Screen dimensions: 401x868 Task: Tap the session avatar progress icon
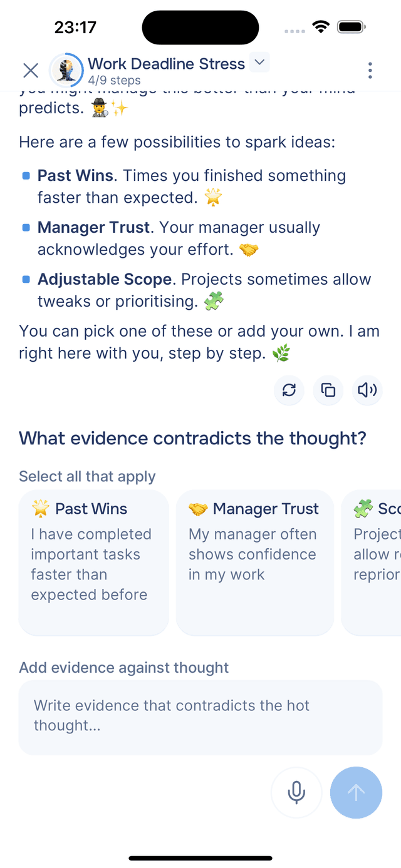tap(66, 70)
